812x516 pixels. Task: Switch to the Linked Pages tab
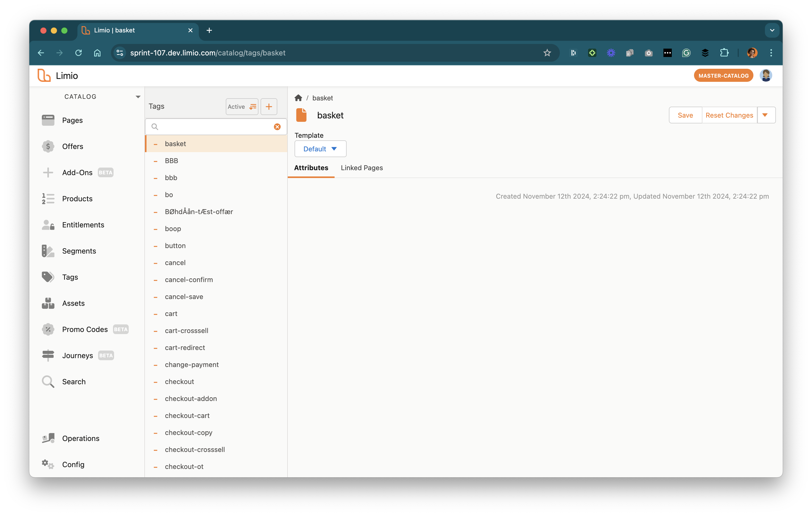pos(362,168)
